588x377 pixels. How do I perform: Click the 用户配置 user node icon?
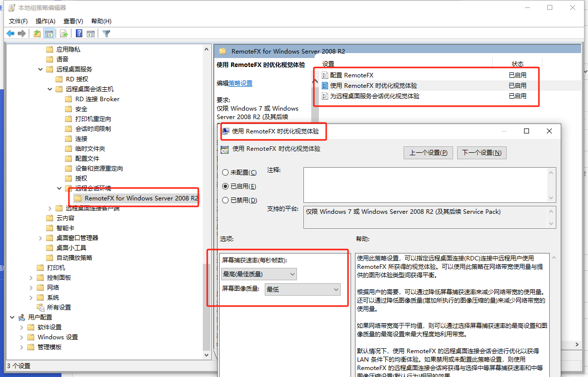click(22, 317)
